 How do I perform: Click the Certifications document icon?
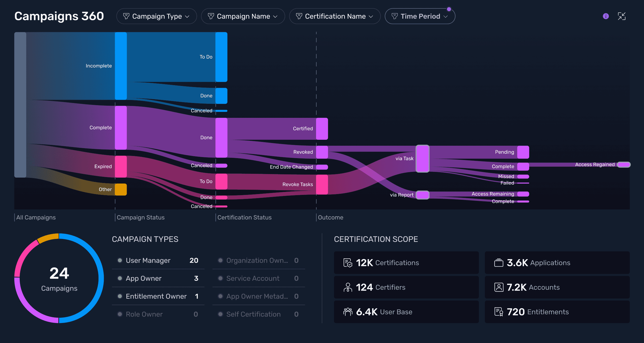(x=348, y=263)
